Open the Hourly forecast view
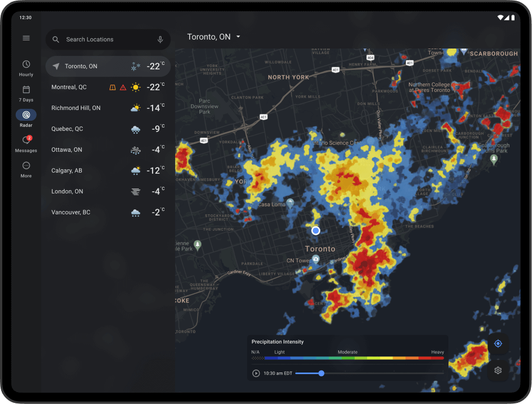Image resolution: width=532 pixels, height=404 pixels. 26,68
